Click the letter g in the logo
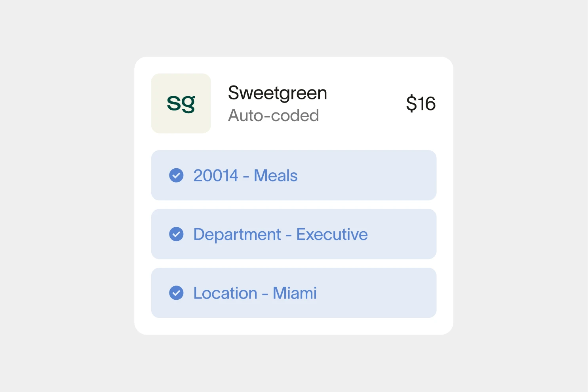This screenshot has width=588, height=392. tap(189, 104)
